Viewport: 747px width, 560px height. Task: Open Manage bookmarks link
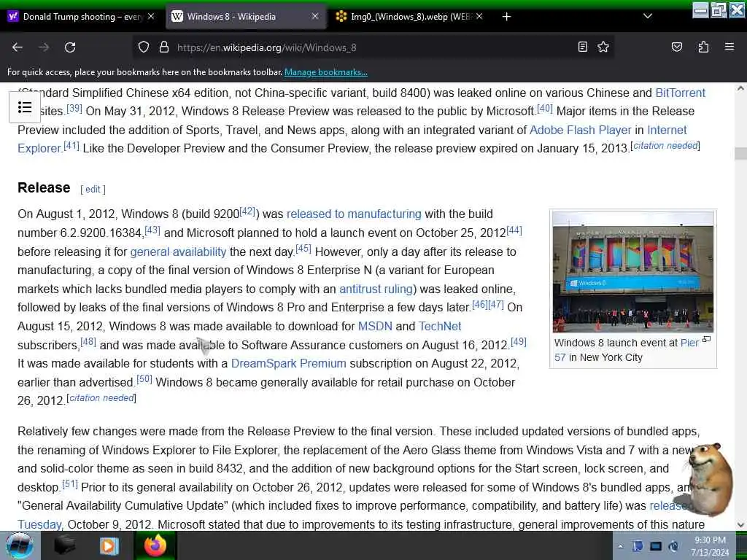(326, 72)
